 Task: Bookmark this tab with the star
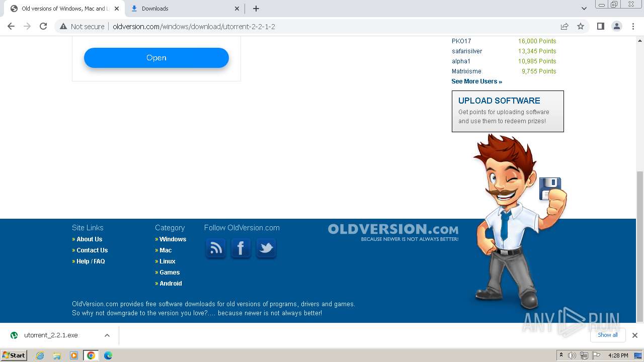tap(581, 27)
